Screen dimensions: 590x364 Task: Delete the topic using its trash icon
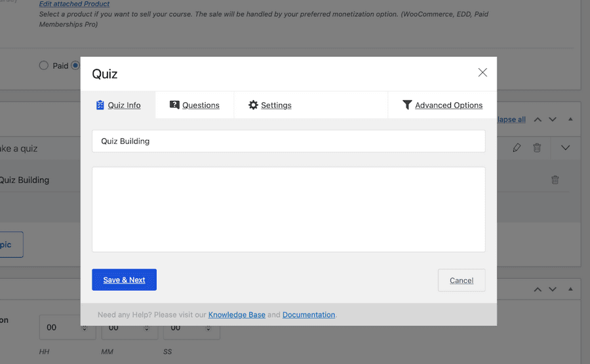[537, 148]
